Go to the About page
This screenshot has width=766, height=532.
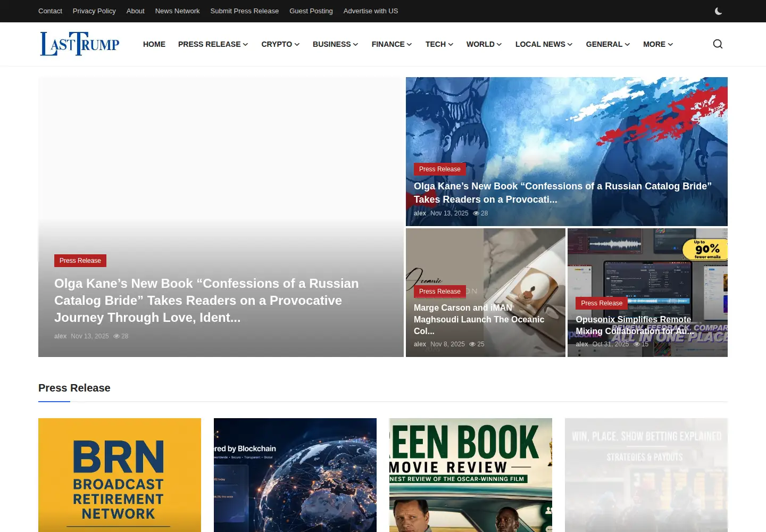135,11
